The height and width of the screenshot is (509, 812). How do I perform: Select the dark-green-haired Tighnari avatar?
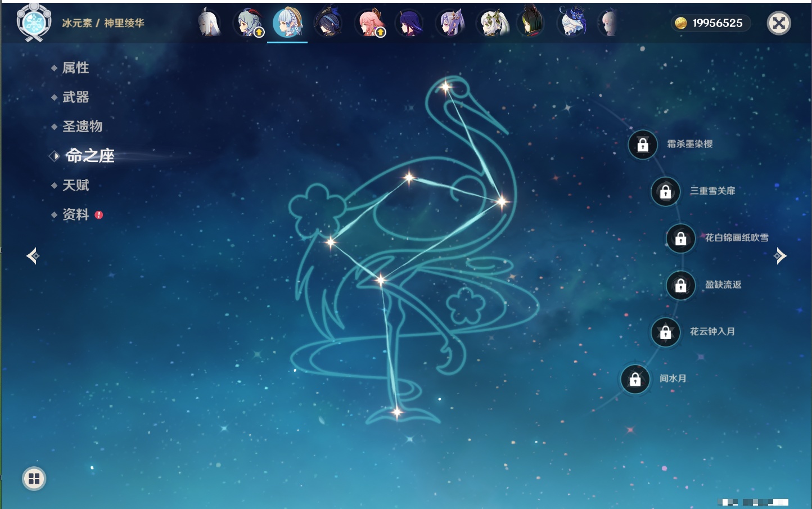click(530, 22)
